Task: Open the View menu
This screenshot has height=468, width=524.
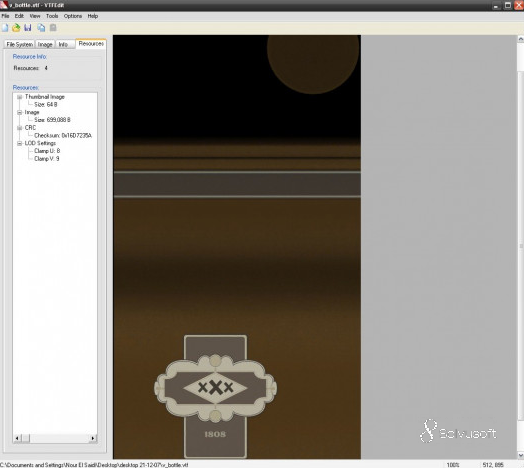Action: point(35,16)
